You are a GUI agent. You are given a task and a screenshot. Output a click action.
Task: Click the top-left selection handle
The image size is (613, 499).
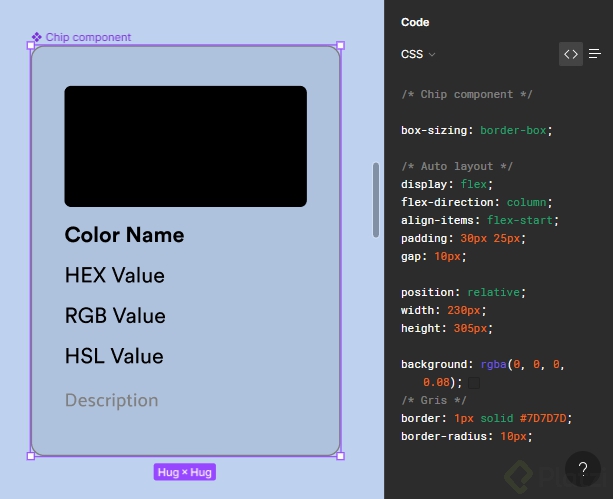point(31,45)
